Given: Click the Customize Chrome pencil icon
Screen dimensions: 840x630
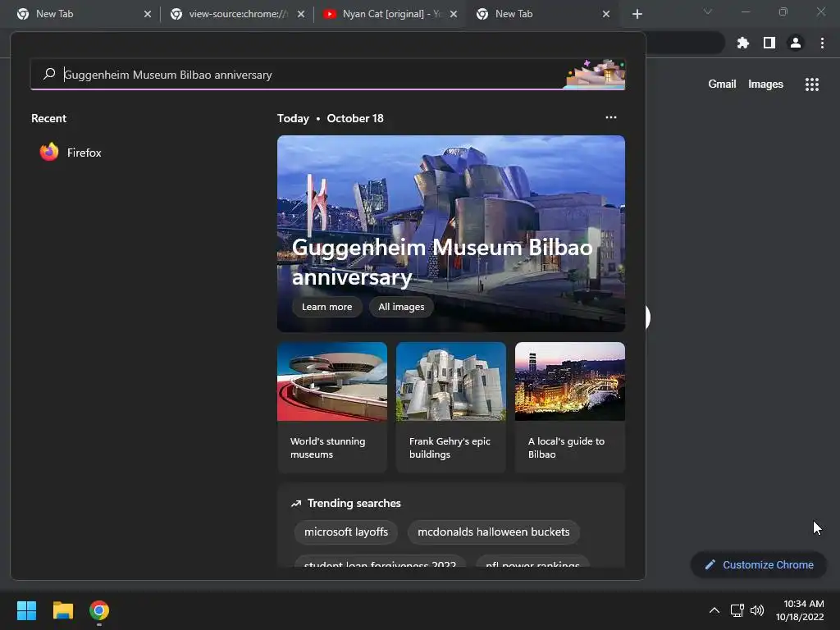Looking at the screenshot, I should click(710, 564).
